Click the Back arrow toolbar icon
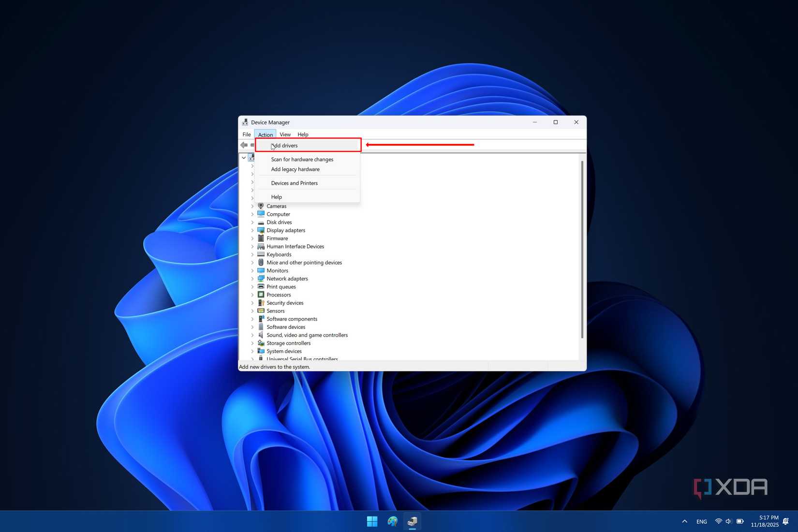 [x=244, y=145]
